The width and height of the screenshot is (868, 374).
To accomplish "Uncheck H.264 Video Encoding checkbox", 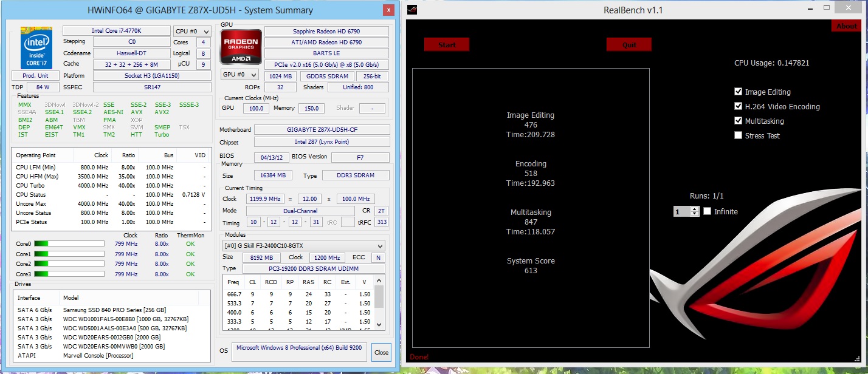I will pyautogui.click(x=738, y=106).
